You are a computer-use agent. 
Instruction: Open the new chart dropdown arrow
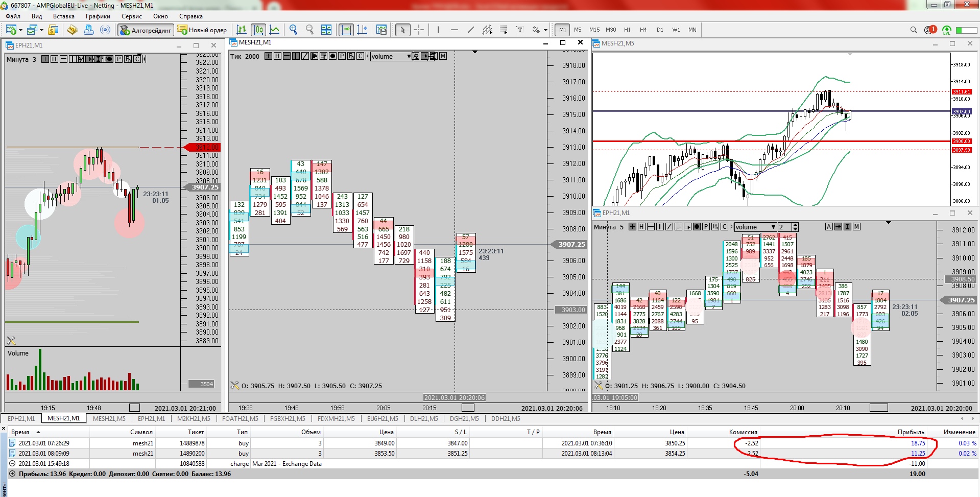20,30
